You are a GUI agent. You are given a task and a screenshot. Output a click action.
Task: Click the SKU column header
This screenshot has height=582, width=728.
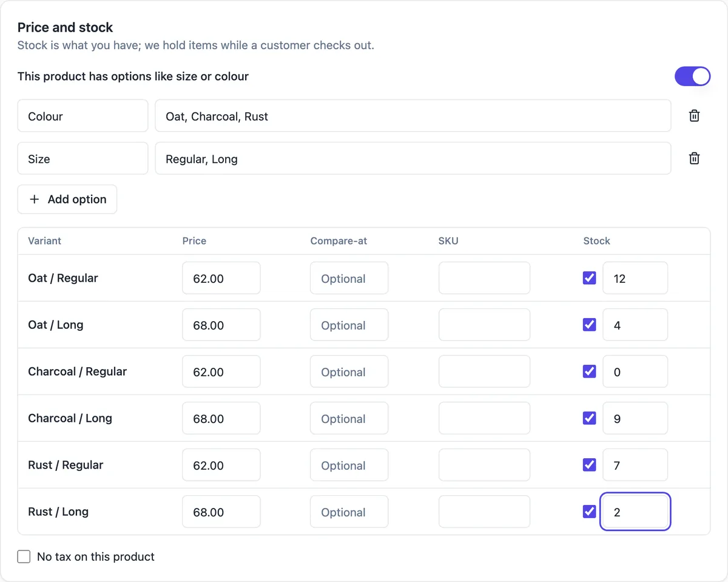448,241
